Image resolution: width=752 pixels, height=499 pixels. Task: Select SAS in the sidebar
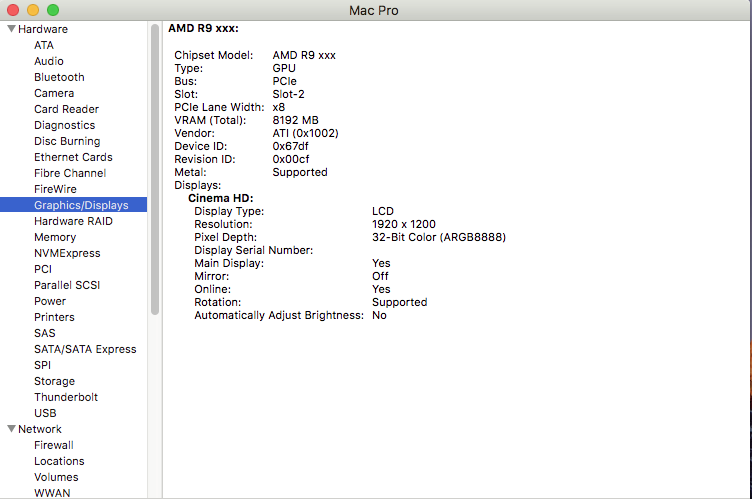click(45, 333)
